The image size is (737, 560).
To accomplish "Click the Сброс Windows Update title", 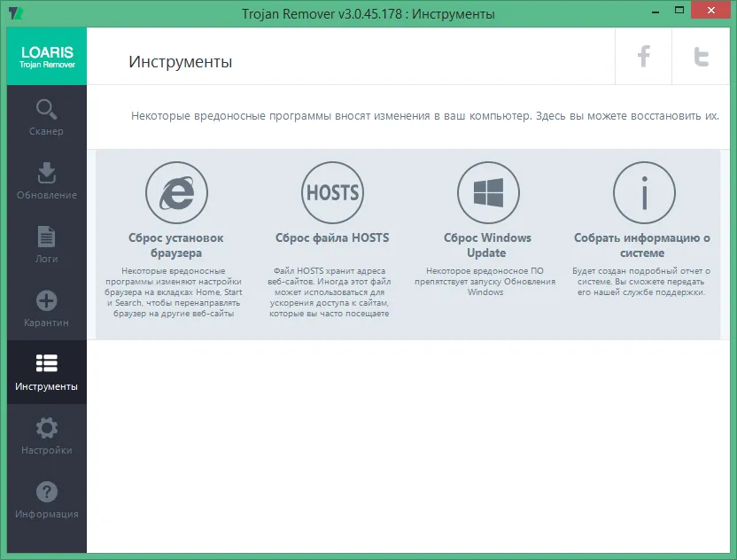I will pyautogui.click(x=487, y=245).
